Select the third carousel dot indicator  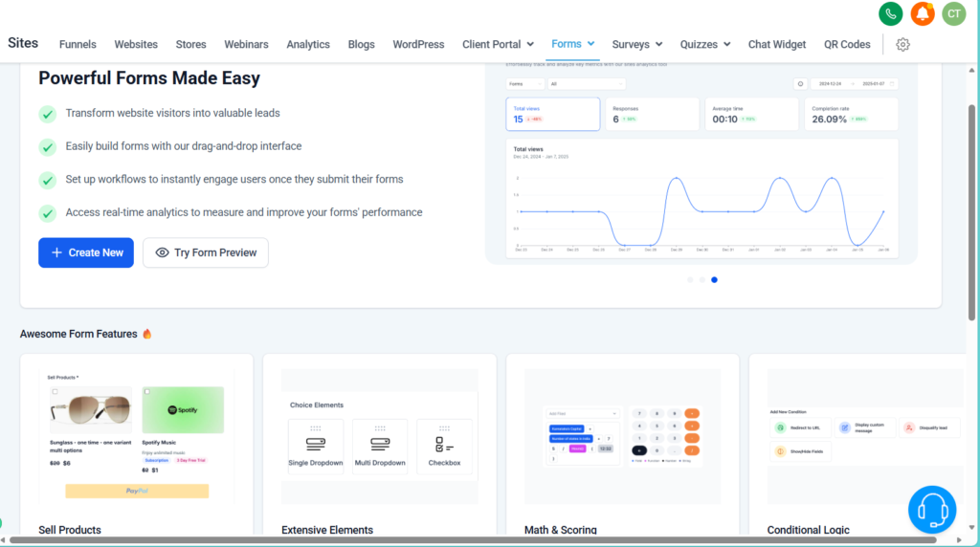[x=715, y=280]
